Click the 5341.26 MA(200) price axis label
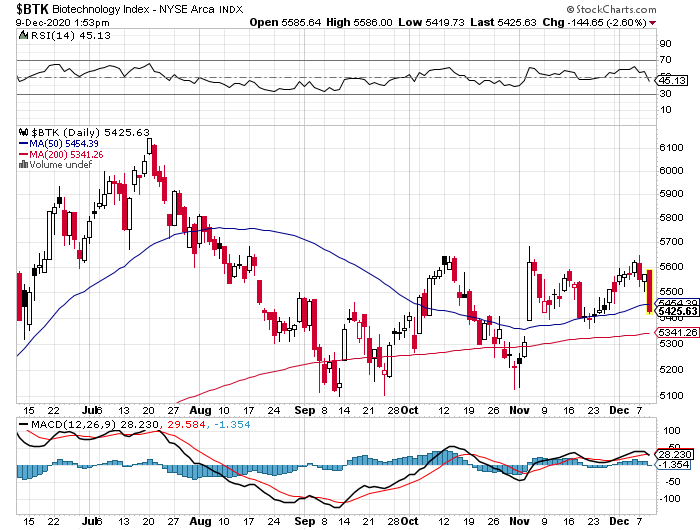The image size is (700, 530). (671, 332)
